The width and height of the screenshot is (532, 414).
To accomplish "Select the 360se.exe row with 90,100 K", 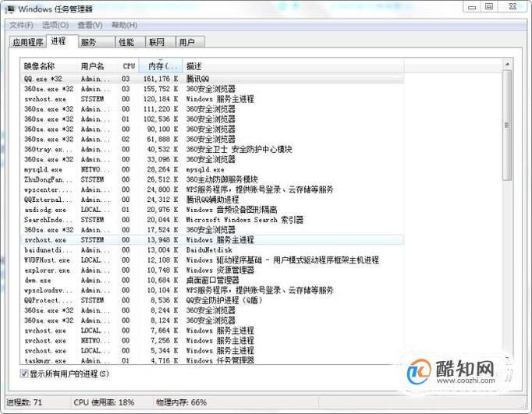I will pyautogui.click(x=212, y=129).
